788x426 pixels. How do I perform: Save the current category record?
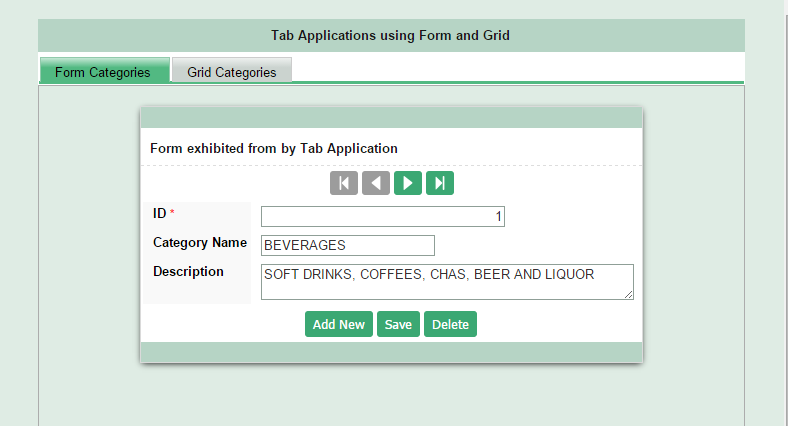tap(398, 324)
